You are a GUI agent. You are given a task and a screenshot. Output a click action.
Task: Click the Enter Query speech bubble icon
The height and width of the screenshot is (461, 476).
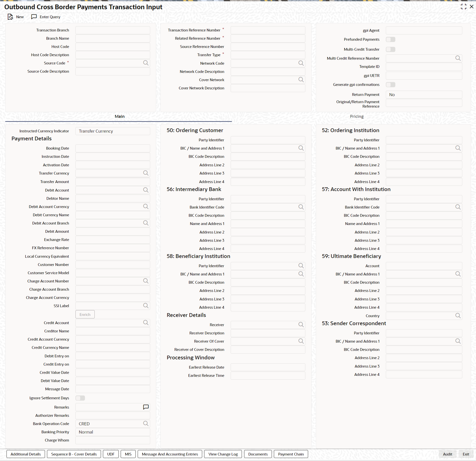[34, 17]
